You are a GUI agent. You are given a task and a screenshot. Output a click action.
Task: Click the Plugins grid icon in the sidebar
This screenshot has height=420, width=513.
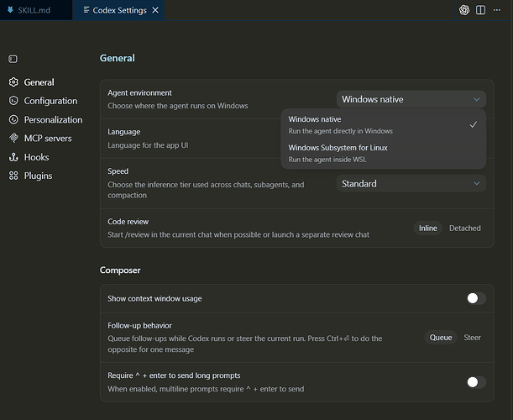tap(13, 176)
